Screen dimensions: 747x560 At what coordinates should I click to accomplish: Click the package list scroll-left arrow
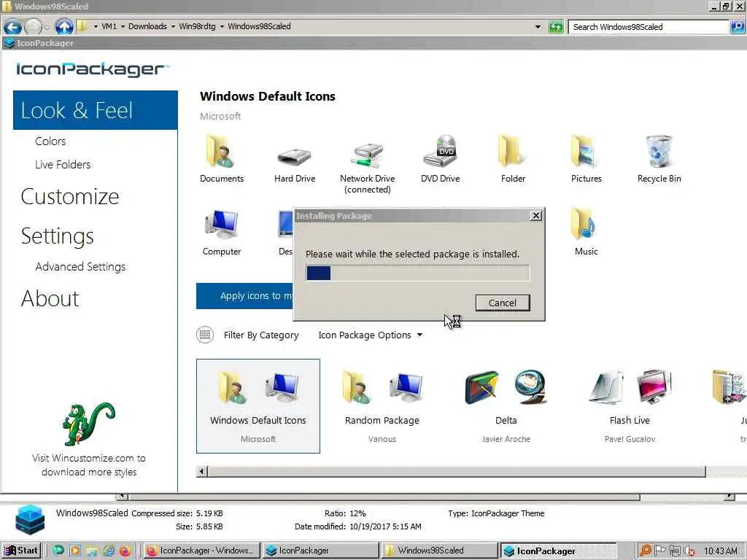tap(201, 472)
